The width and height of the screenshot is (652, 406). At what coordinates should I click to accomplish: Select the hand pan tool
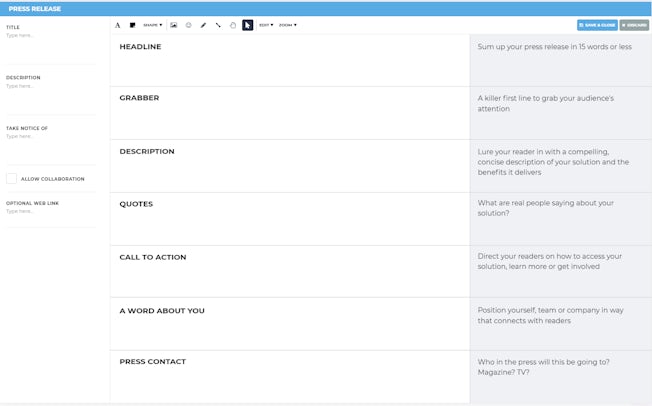[x=233, y=25]
